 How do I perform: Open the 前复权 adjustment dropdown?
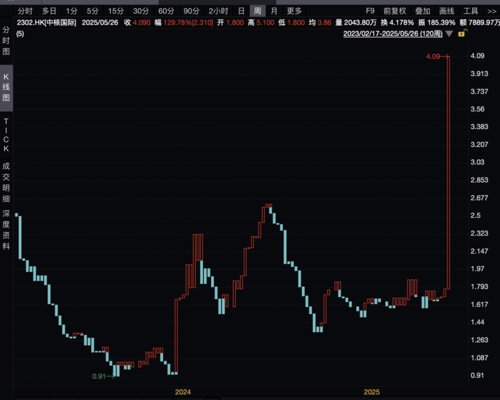(x=395, y=11)
